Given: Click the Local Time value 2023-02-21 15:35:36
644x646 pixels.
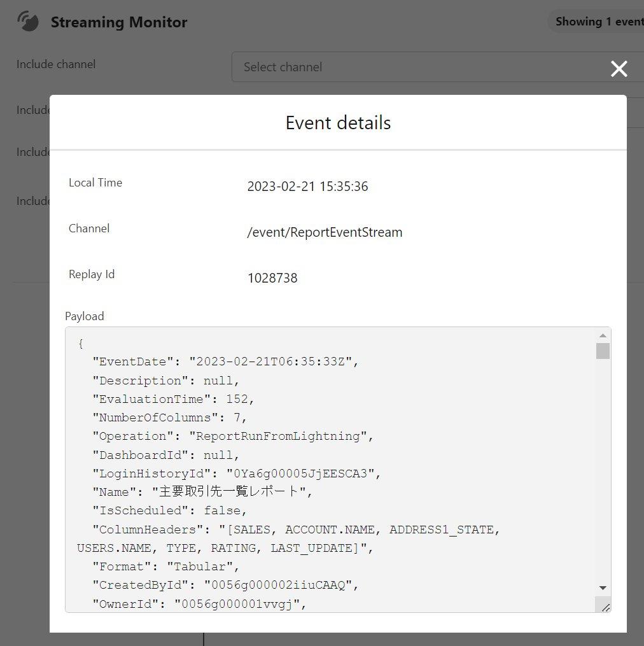Looking at the screenshot, I should click(307, 186).
